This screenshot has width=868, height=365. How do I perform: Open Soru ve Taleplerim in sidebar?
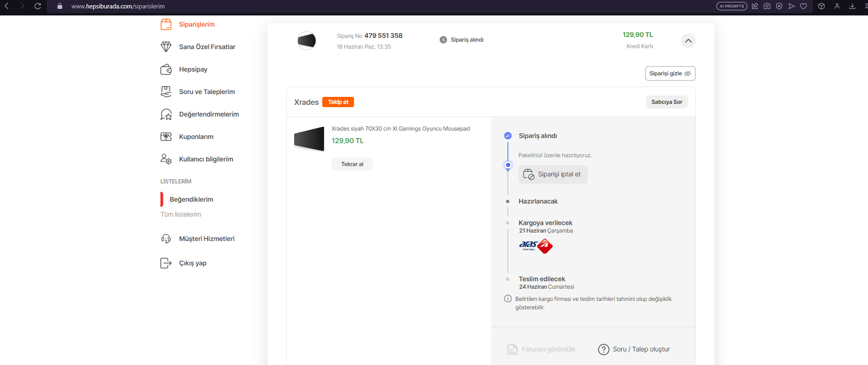click(x=207, y=92)
